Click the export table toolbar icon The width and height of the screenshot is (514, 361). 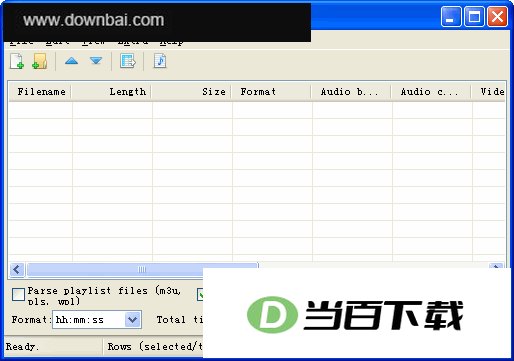128,61
